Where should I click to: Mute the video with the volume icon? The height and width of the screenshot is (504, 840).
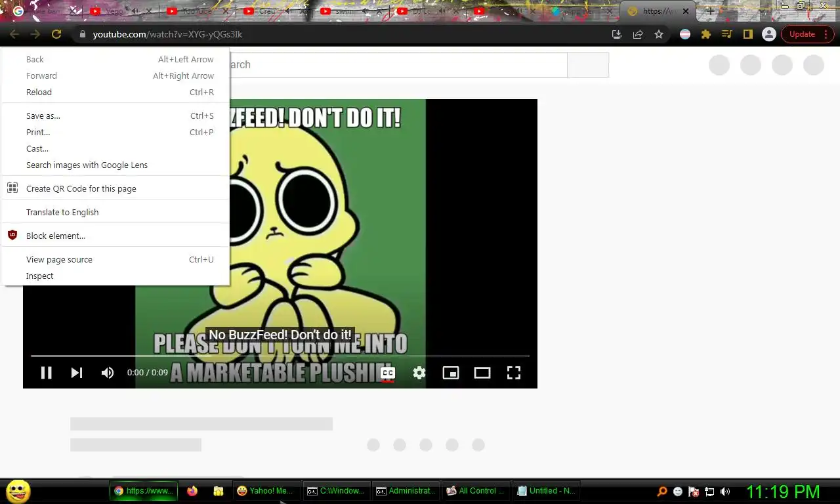pos(108,373)
